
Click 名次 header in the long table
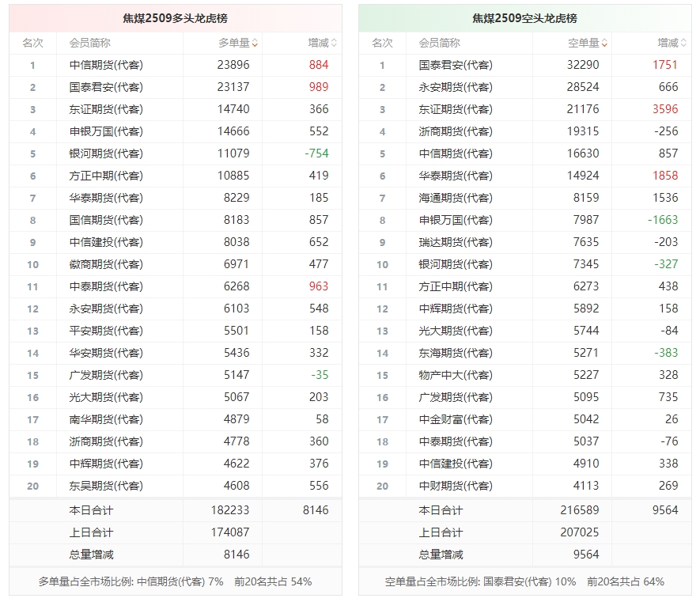coord(32,43)
